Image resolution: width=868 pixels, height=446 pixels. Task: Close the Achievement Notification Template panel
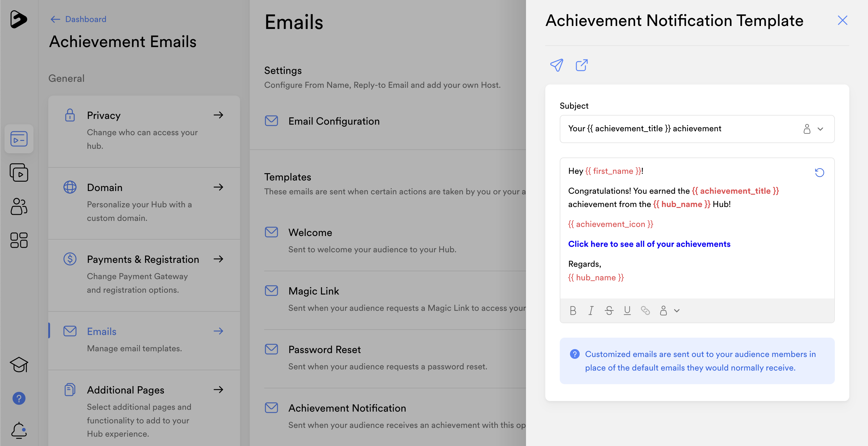[x=842, y=21]
